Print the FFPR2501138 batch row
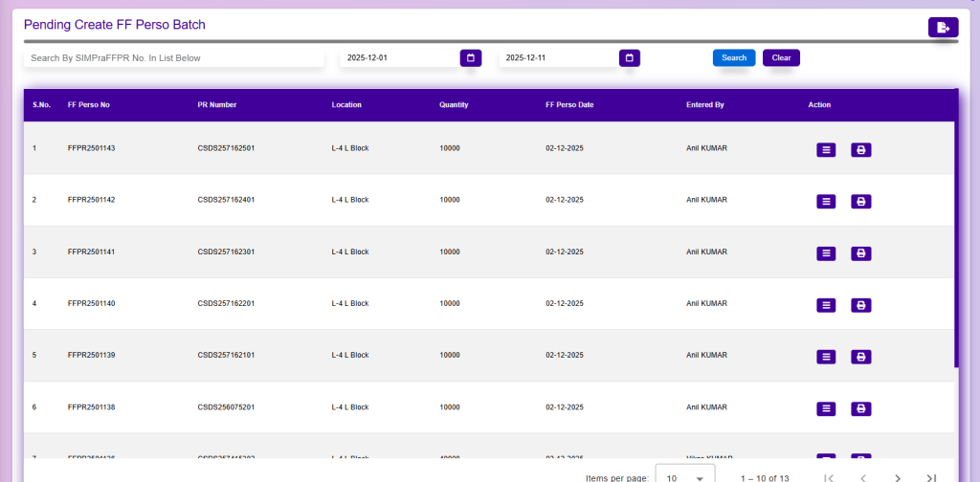Image resolution: width=980 pixels, height=482 pixels. pyautogui.click(x=860, y=408)
